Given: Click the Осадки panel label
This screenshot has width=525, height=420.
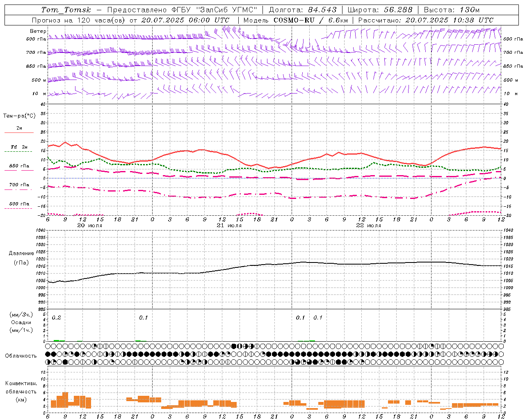Looking at the screenshot, I should coord(21,322).
